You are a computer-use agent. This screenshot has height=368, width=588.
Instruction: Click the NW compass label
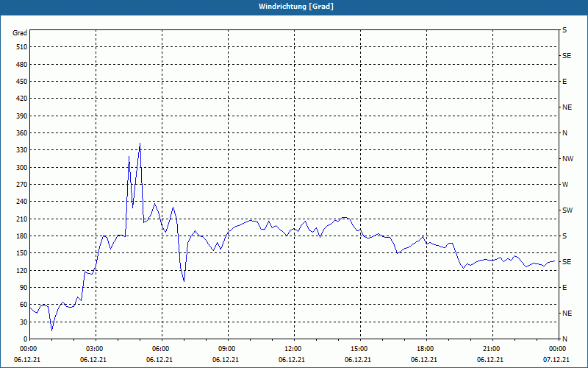(567, 159)
